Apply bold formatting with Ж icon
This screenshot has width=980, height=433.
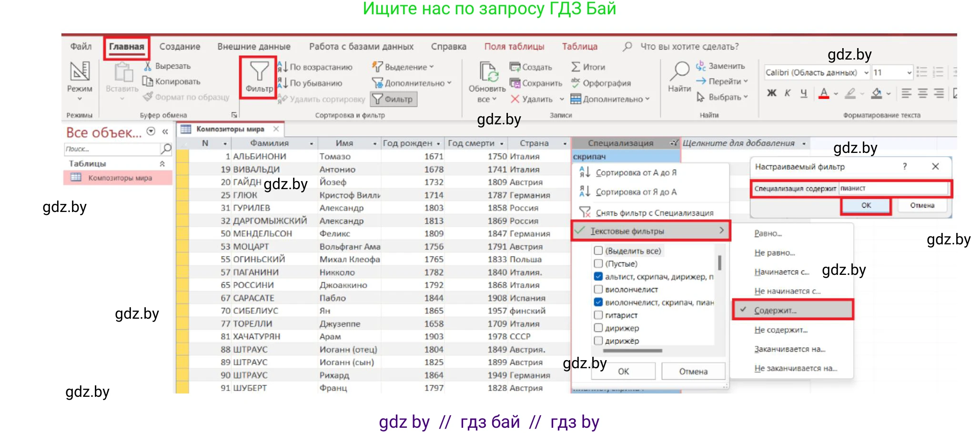coord(771,93)
